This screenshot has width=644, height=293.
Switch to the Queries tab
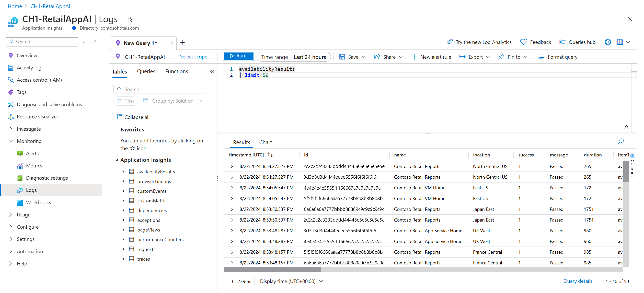(x=146, y=71)
